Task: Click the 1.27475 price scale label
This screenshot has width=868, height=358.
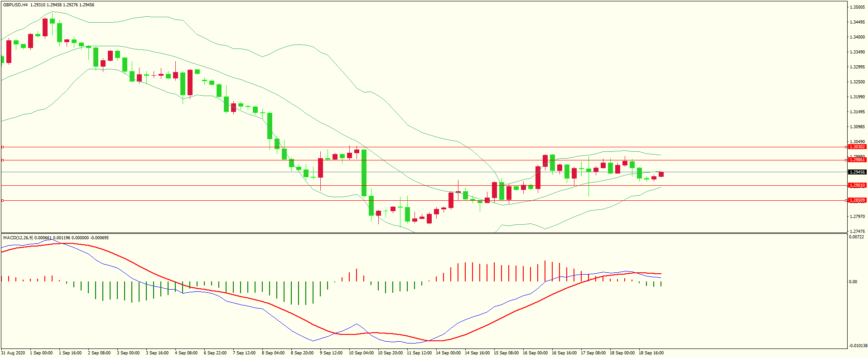Action: [x=858, y=232]
